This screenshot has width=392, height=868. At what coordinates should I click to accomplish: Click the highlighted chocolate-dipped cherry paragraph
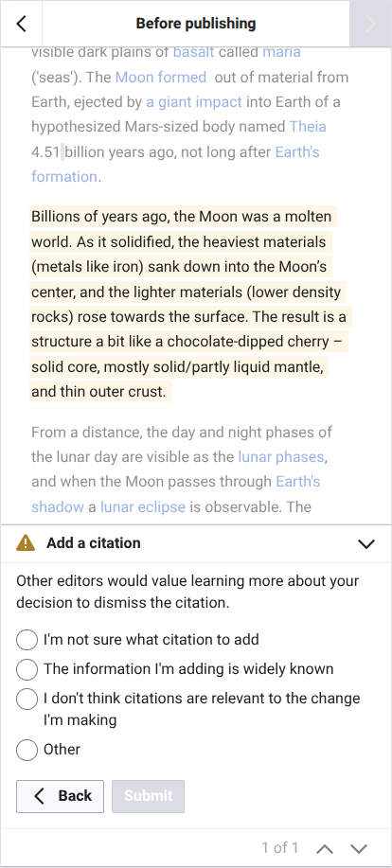coord(190,304)
